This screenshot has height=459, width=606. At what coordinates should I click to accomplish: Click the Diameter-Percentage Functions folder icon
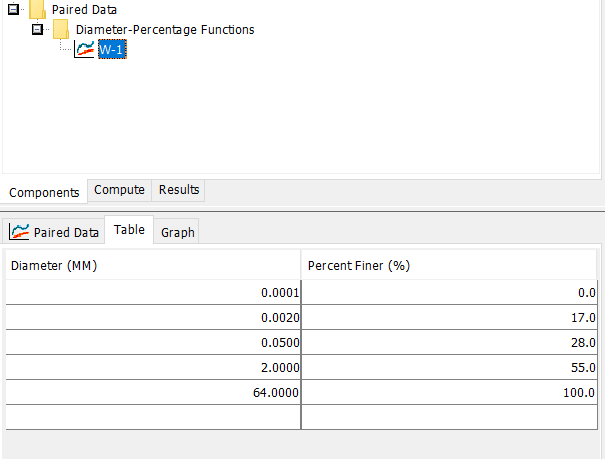pos(61,30)
